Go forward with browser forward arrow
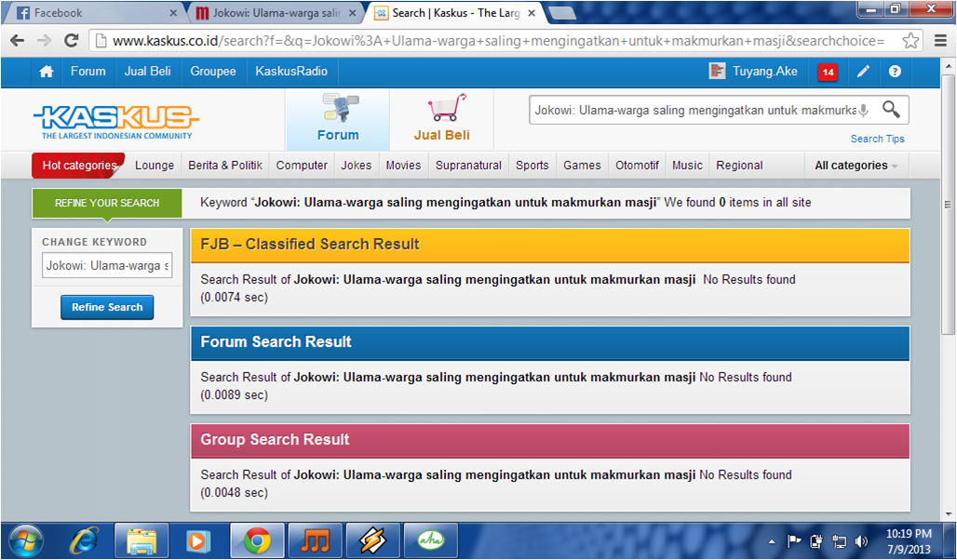 click(x=44, y=40)
